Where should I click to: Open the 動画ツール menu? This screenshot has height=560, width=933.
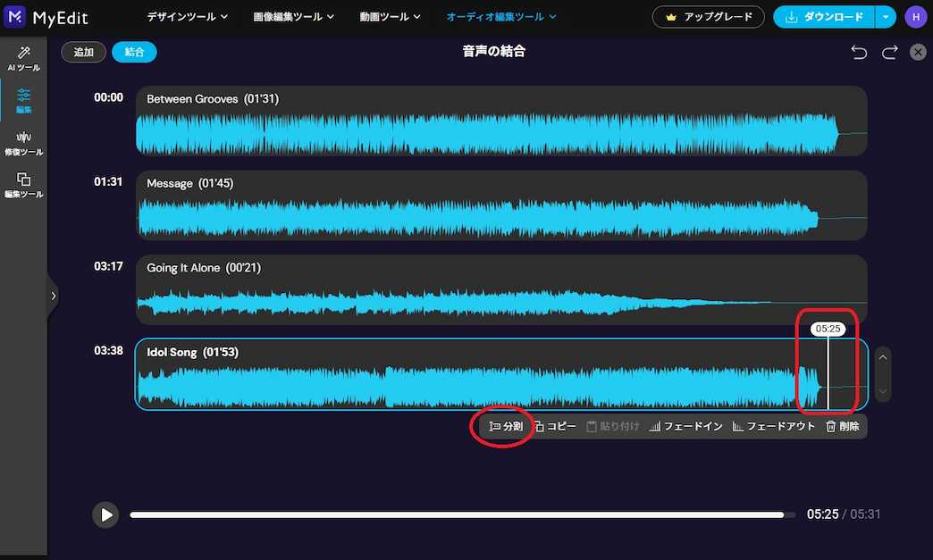[389, 16]
